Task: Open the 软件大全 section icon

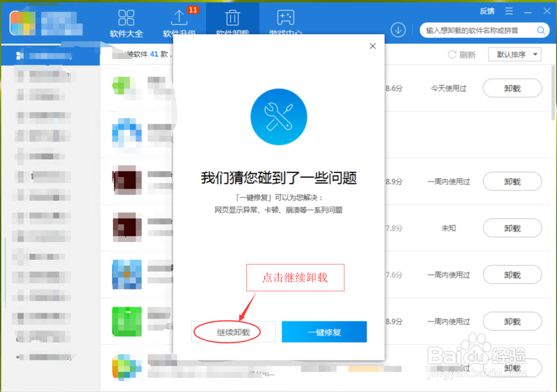Action: point(126,18)
